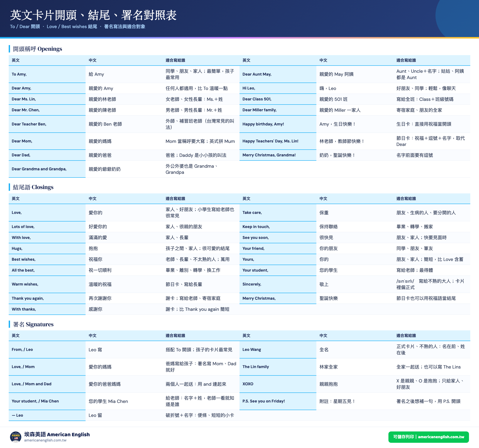Click the "The Lin family" cell
Image resolution: width=479 pixels, height=448 pixels.
(x=278, y=367)
